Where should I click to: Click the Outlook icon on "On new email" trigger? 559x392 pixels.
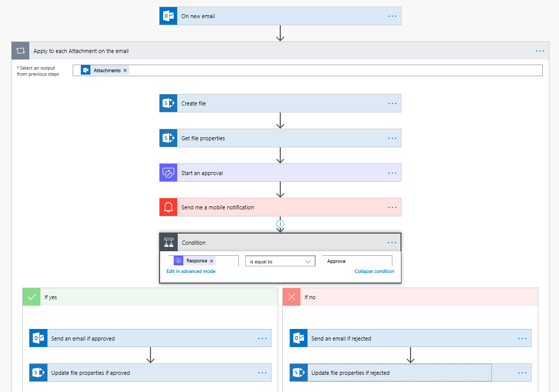(168, 16)
